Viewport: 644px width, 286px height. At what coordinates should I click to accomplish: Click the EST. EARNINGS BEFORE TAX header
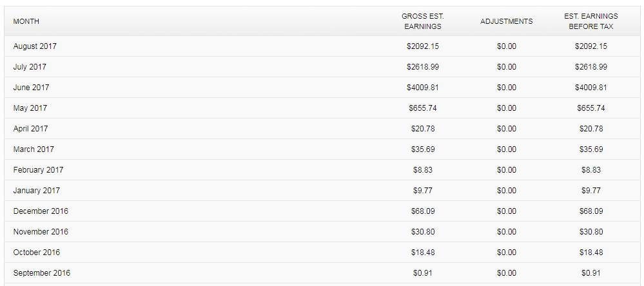tap(590, 21)
